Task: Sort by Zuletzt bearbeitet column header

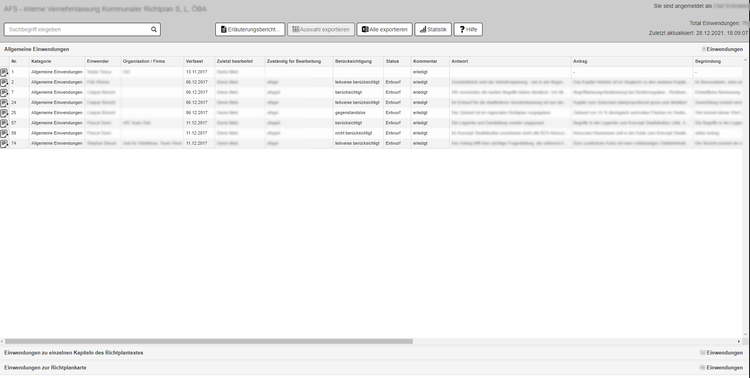Action: (x=235, y=61)
